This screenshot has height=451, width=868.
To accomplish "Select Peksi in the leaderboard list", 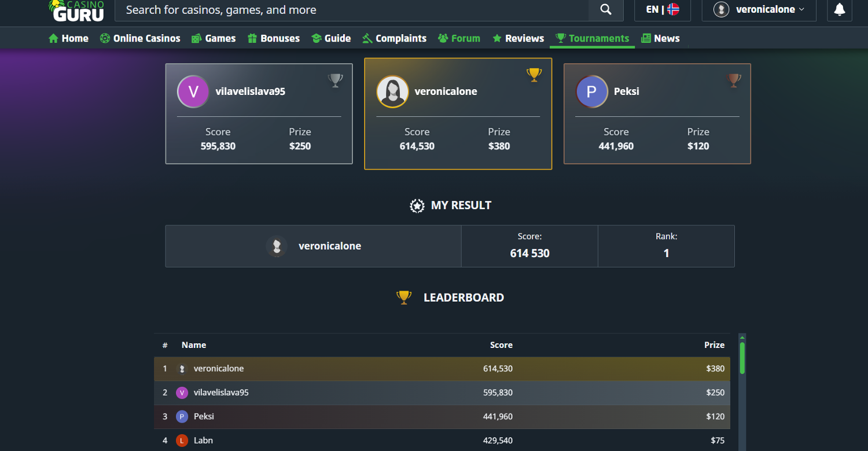I will [204, 416].
